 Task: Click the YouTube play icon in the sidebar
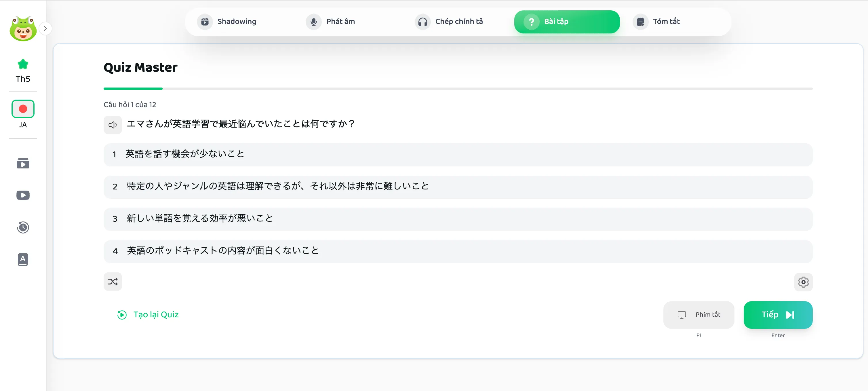[23, 195]
